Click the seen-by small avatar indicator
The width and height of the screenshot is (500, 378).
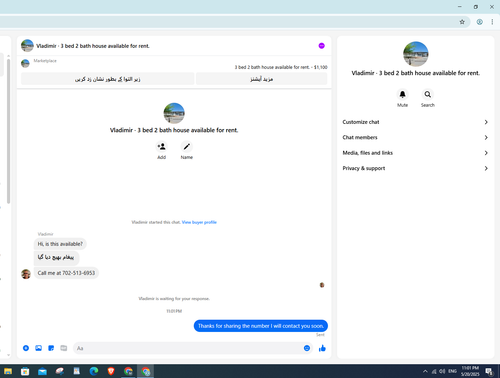(x=322, y=285)
